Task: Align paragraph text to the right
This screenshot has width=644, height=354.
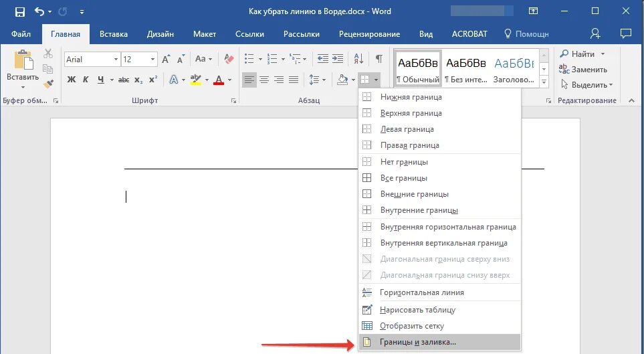Action: click(279, 80)
